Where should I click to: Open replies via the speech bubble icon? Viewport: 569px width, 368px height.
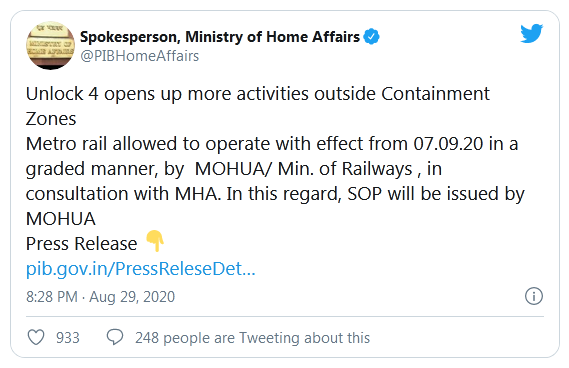(115, 337)
